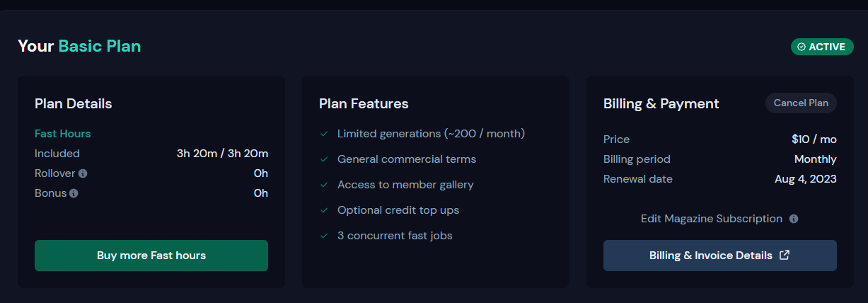Click the checkmark icon next to General commercial terms
The image size is (868, 303).
tap(324, 159)
